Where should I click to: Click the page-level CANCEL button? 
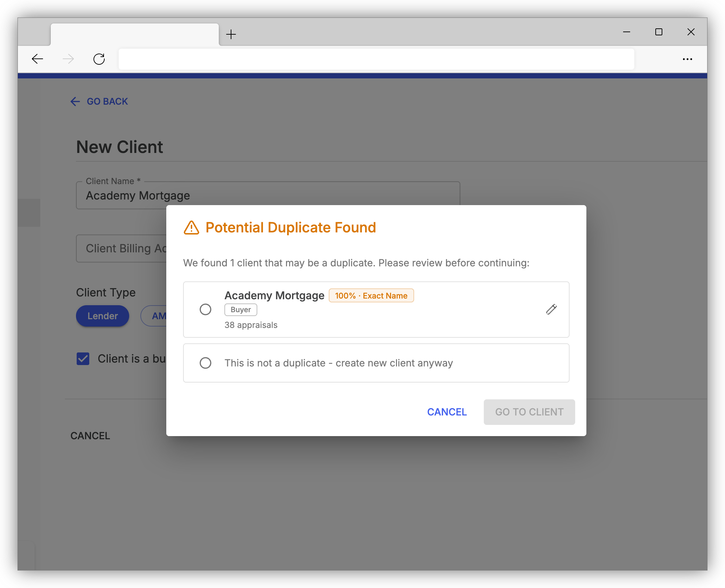click(90, 436)
